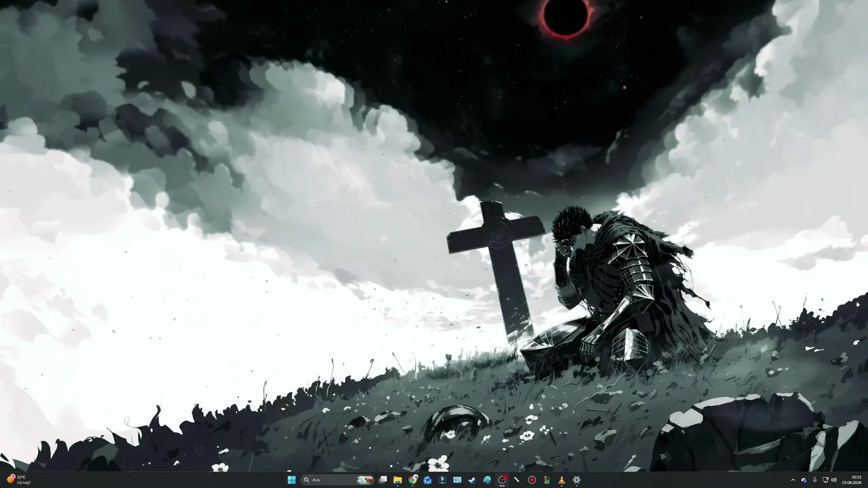Launch VLC media player cone icon
The width and height of the screenshot is (868, 488).
(561, 480)
